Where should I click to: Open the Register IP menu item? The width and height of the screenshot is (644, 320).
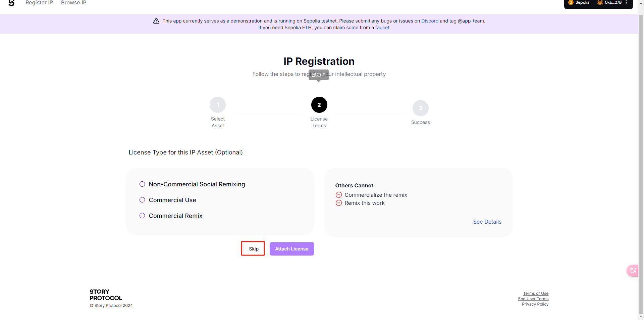[x=39, y=3]
